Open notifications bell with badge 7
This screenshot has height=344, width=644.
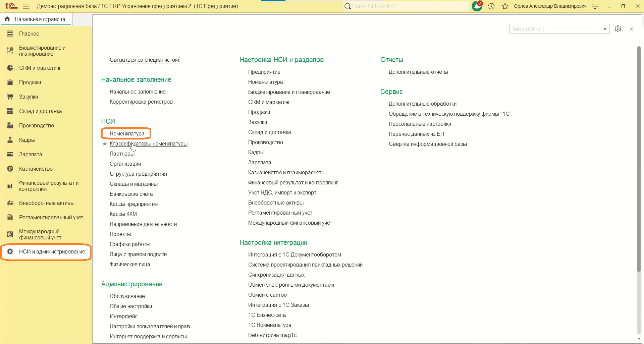(477, 6)
